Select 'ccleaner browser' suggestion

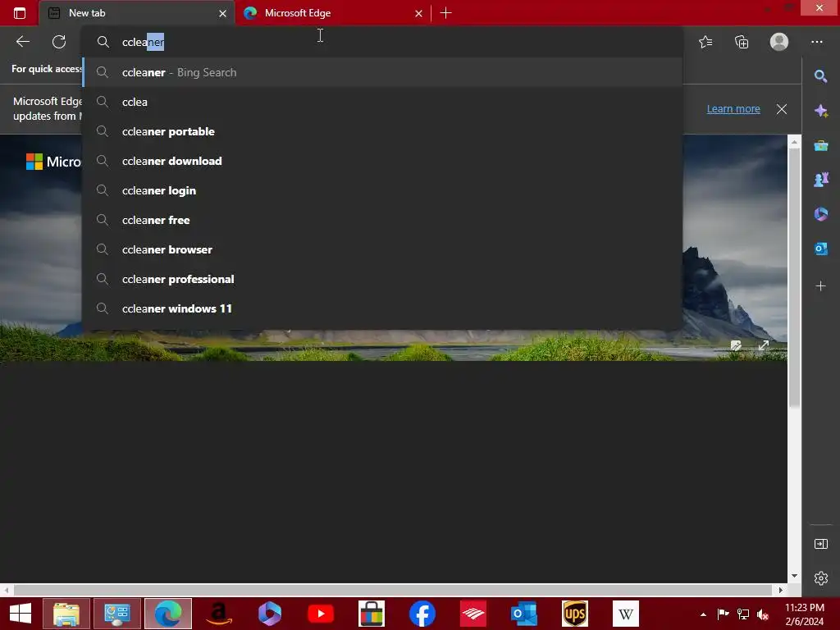click(x=382, y=249)
